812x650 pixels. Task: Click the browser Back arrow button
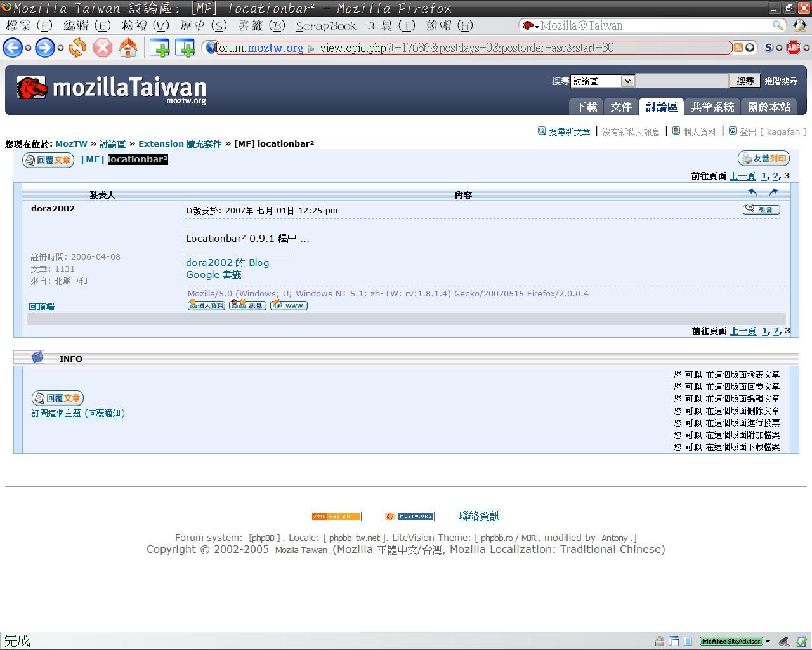pos(13,48)
